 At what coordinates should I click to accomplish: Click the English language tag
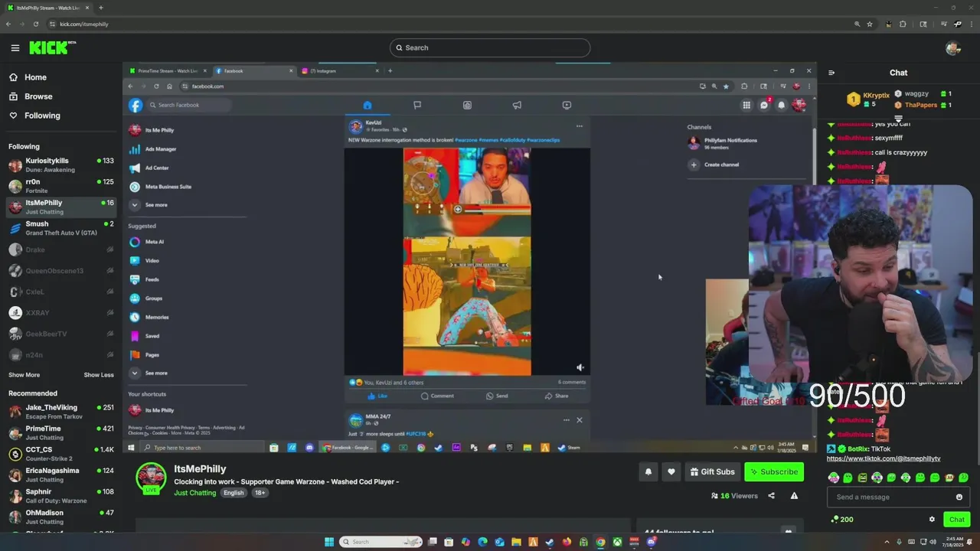pyautogui.click(x=234, y=493)
